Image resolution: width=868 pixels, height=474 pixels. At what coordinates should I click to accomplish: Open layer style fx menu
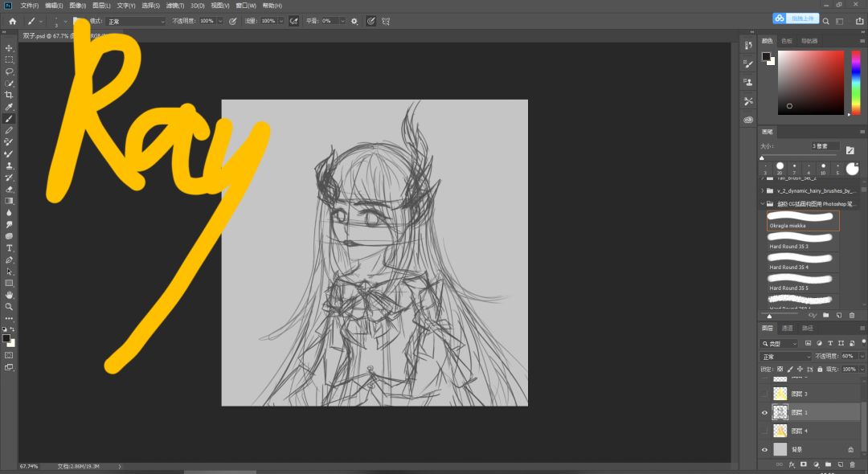792,464
